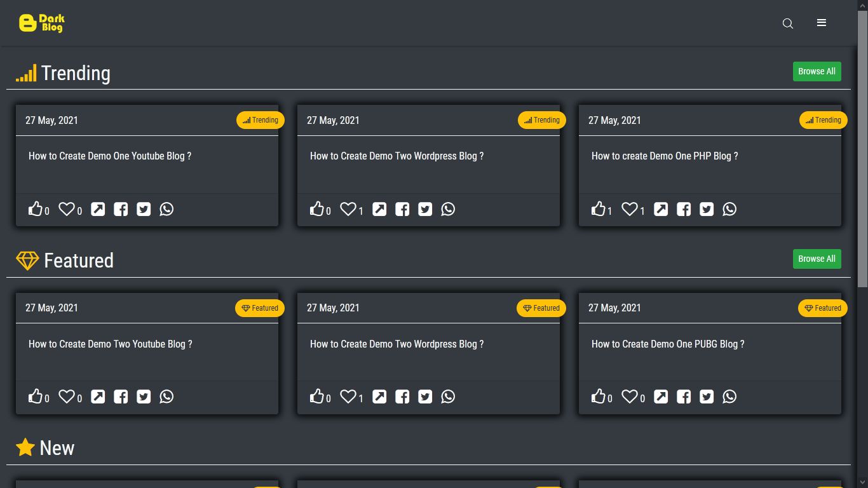Click the Dark Blog logo
Viewport: 868px width, 488px height.
42,22
